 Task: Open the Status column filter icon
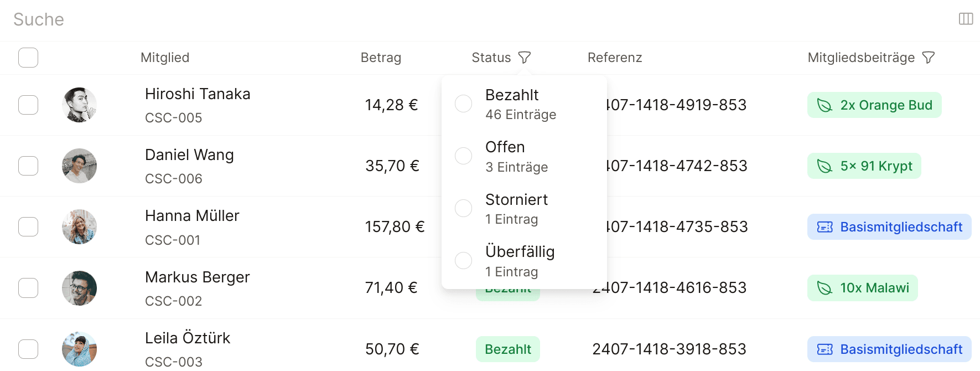(524, 58)
